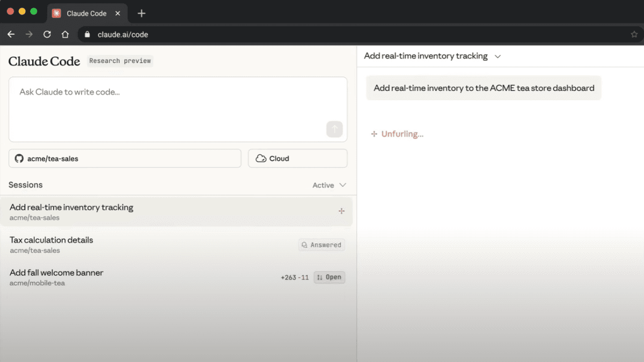Open the acme/tea-sales repository selector

click(x=125, y=159)
